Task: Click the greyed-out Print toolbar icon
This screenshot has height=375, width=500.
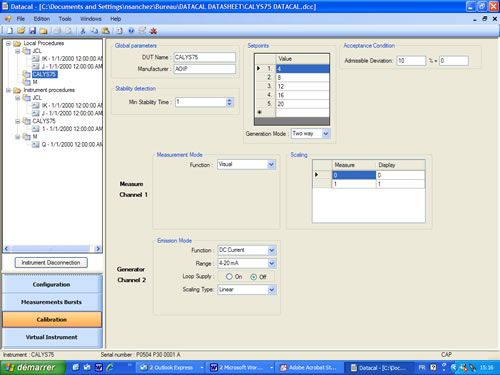Action: (57, 31)
